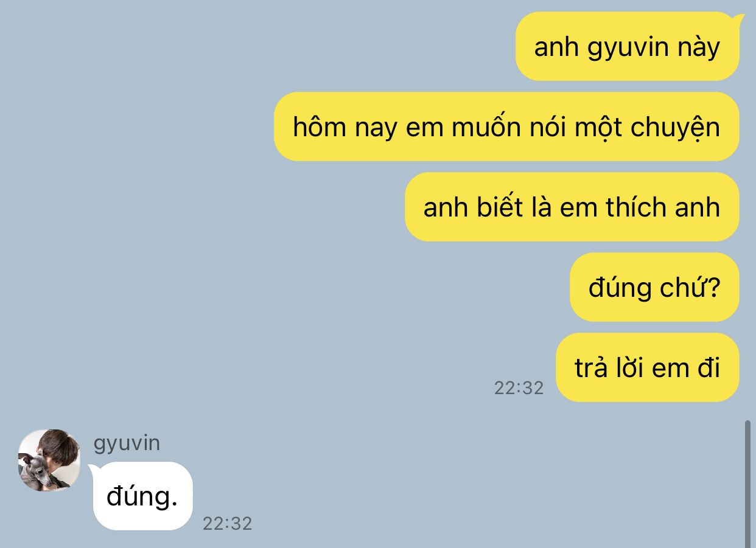This screenshot has height=548, width=756.
Task: Select the "anh biết là em thích anh" bubble
Action: pos(572,207)
